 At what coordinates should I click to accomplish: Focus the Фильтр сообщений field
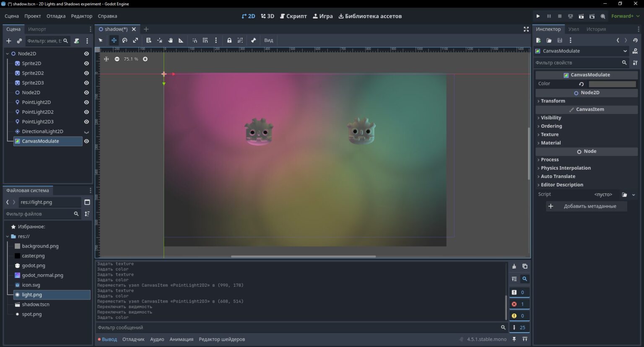pyautogui.click(x=301, y=328)
